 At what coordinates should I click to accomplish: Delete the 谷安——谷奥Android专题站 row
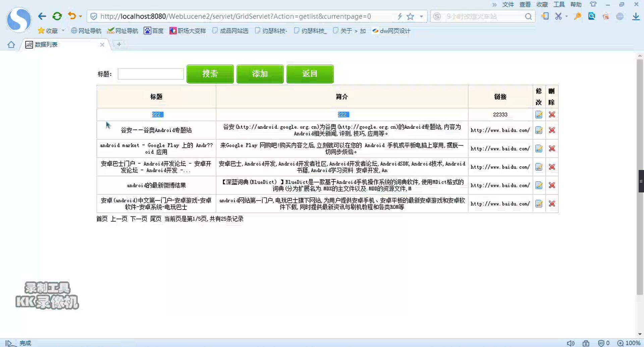point(552,130)
